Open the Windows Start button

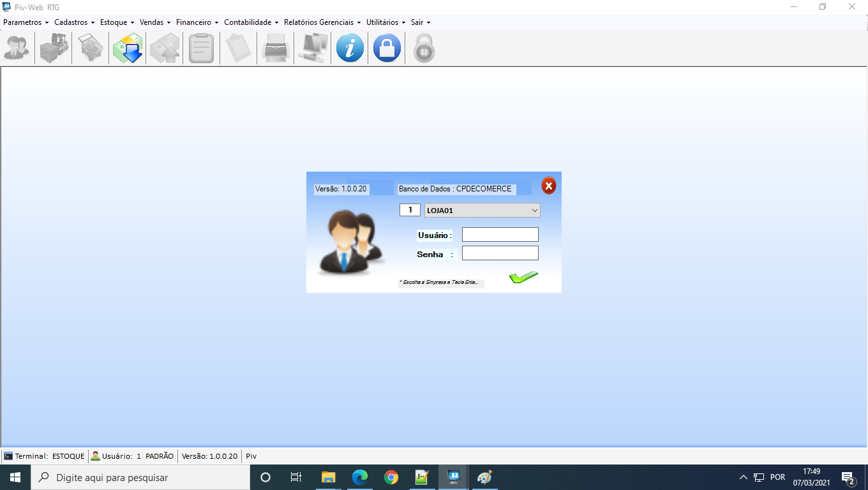(x=15, y=477)
